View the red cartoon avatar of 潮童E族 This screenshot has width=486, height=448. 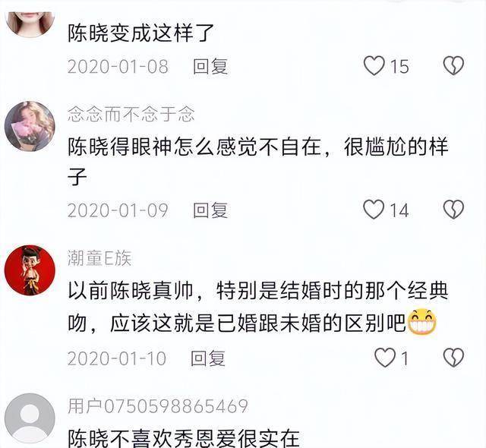click(x=30, y=270)
